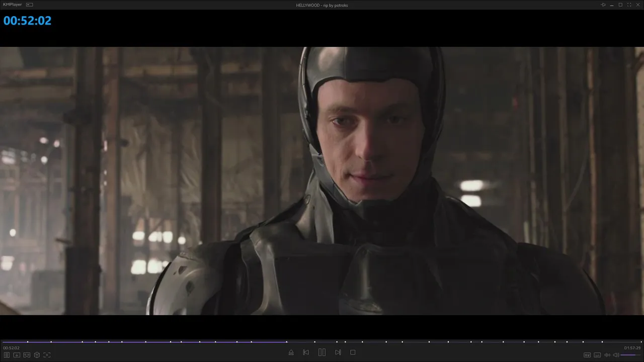The image size is (644, 362).
Task: Click the compact mode icon beside KMPlayer logo
Action: pos(29,5)
